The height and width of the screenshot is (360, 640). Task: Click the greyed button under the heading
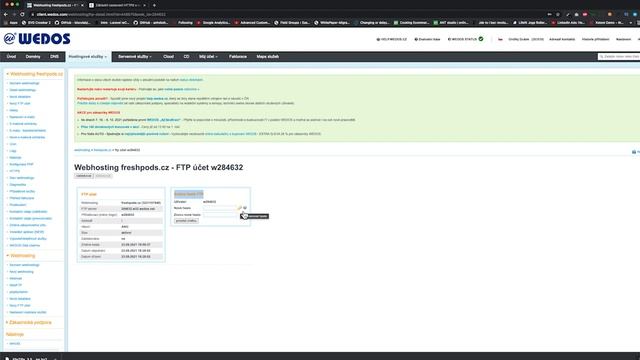[x=103, y=176]
